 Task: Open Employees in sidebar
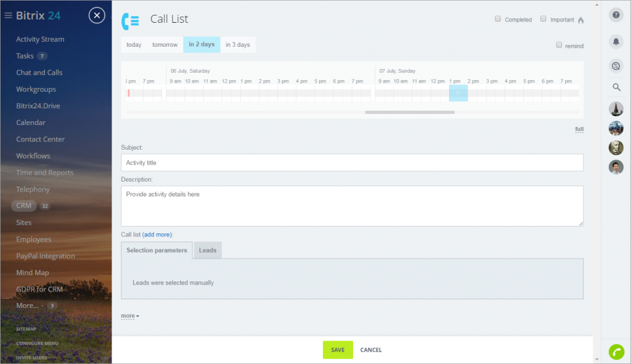click(x=34, y=240)
